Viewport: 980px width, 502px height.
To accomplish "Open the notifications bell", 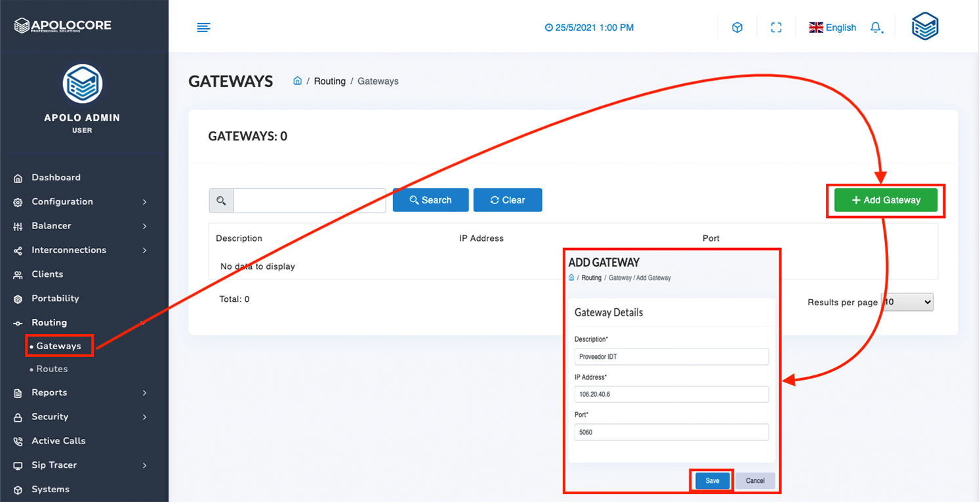I will point(876,28).
